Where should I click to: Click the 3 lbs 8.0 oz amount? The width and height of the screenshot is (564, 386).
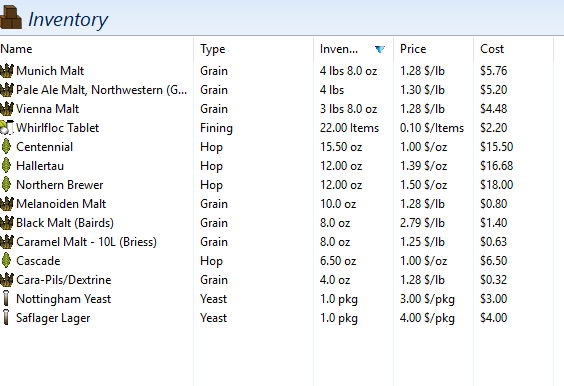(x=349, y=109)
